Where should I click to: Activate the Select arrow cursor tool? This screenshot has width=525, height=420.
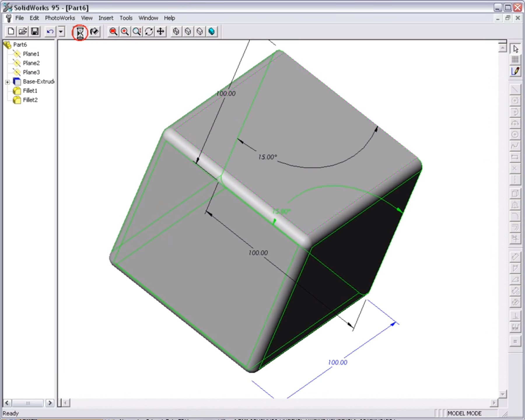tap(515, 48)
